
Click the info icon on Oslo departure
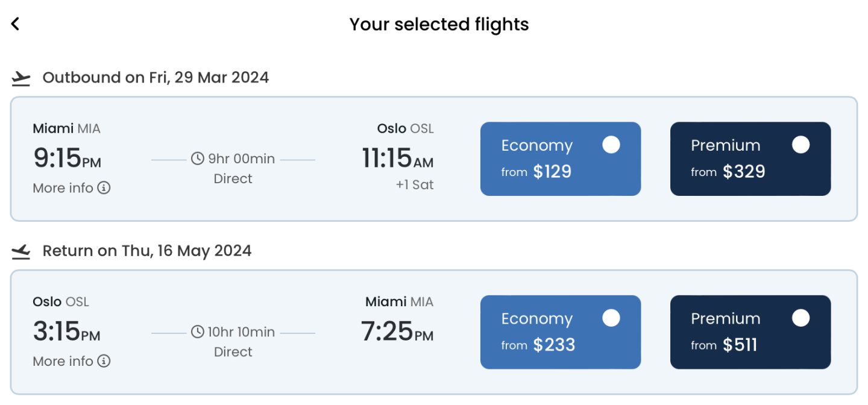(x=104, y=361)
